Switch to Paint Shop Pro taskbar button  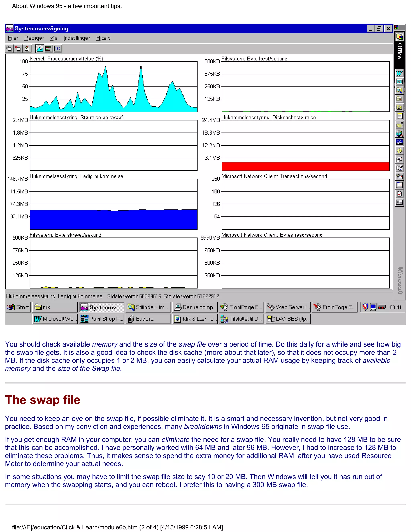coord(102,319)
